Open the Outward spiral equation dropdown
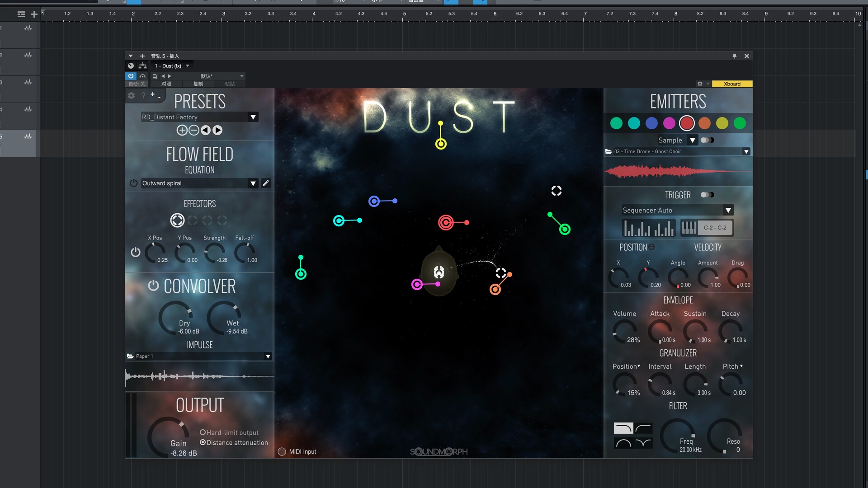Screen dimensions: 868x488 253,183
